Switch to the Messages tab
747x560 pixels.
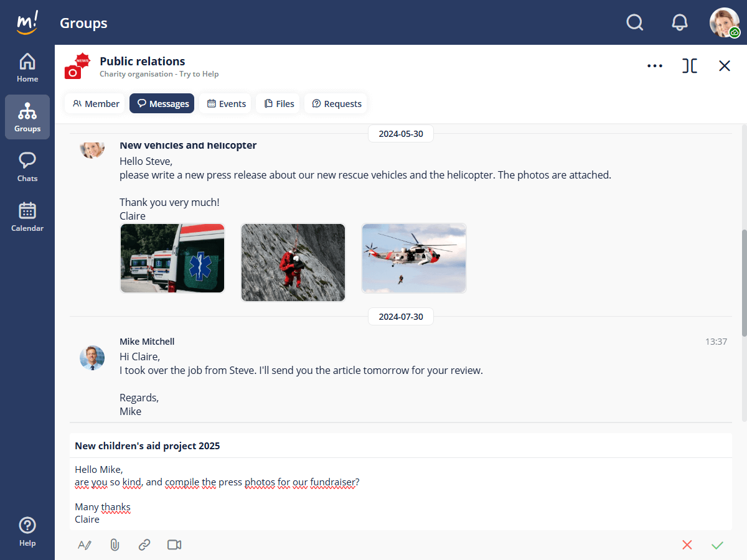click(162, 104)
